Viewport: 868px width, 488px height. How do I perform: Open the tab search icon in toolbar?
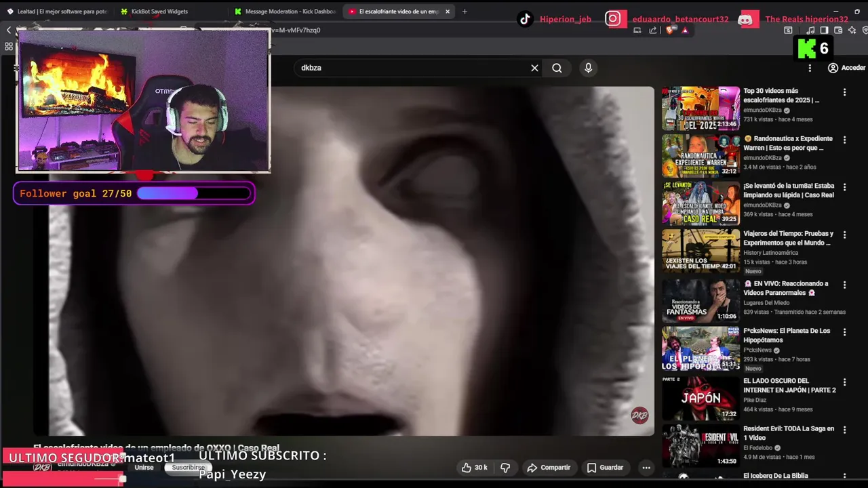[788, 30]
